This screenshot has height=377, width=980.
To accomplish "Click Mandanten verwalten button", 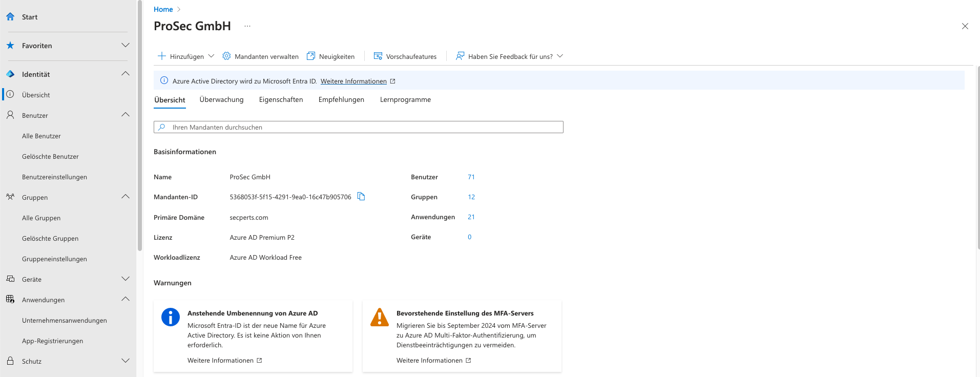I will (x=260, y=56).
